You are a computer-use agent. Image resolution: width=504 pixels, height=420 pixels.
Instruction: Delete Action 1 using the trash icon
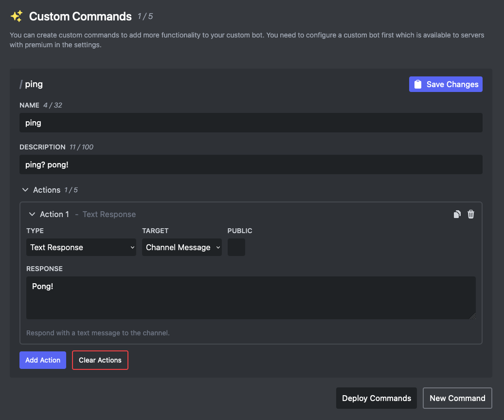(470, 214)
